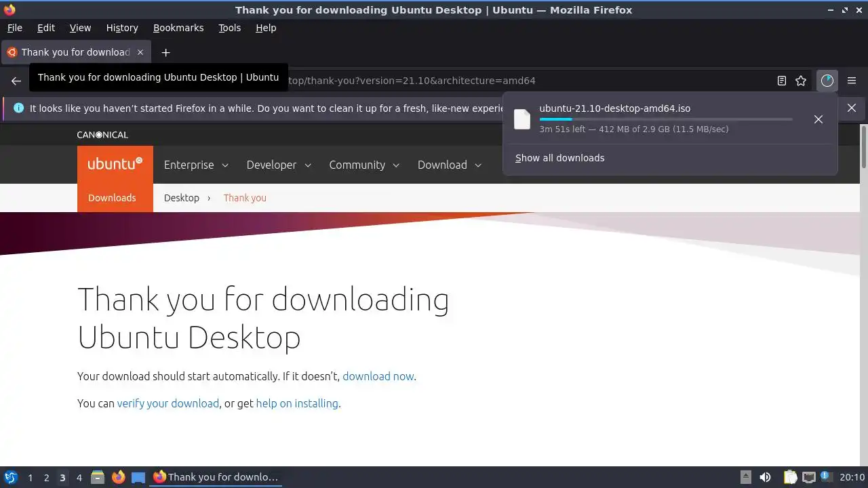Viewport: 868px width, 488px height.
Task: Select the 'Thank you for download' tab
Action: point(75,52)
